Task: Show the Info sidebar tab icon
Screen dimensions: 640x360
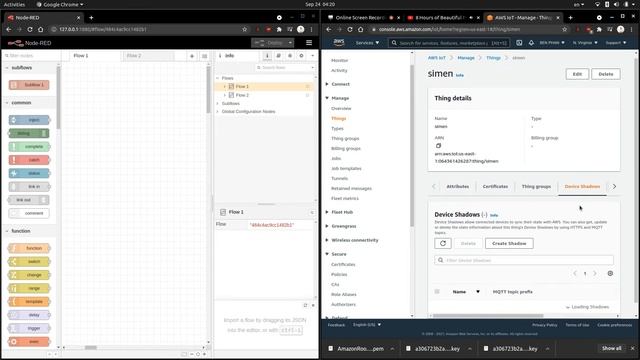Action: pos(267,56)
